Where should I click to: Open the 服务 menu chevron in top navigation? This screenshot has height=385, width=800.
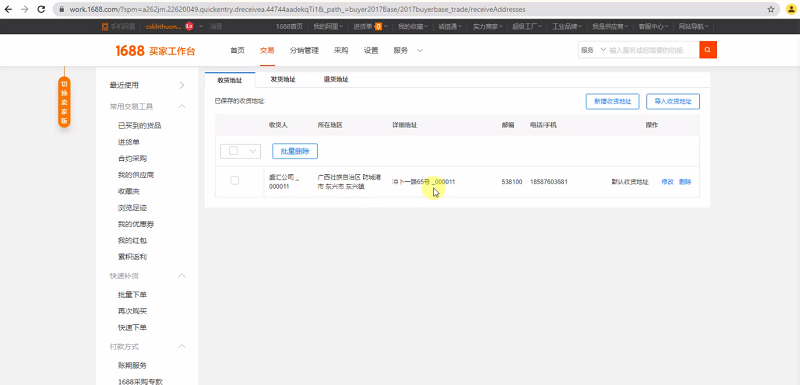420,50
